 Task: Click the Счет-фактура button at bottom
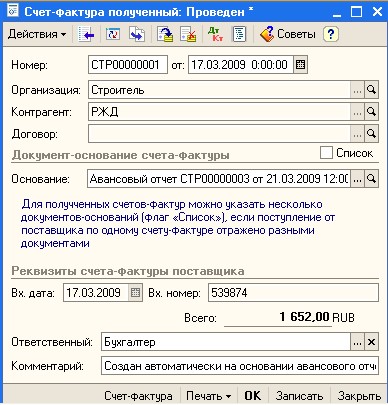click(x=138, y=396)
